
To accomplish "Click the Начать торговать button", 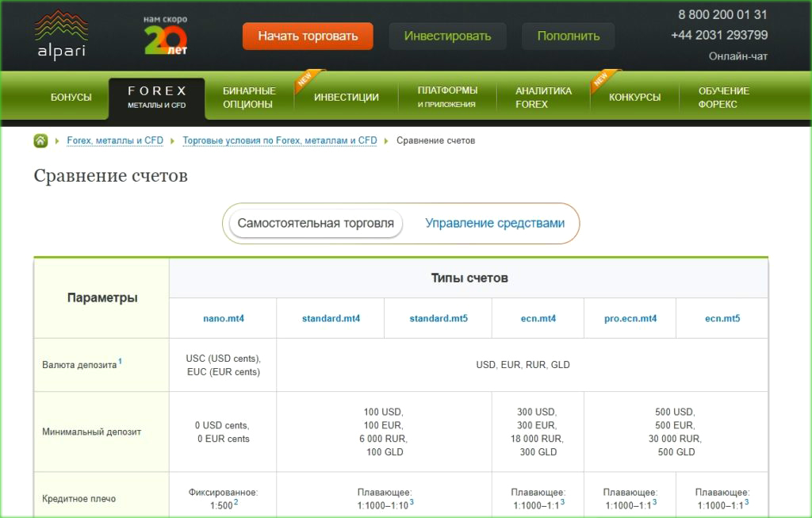I will coord(308,36).
